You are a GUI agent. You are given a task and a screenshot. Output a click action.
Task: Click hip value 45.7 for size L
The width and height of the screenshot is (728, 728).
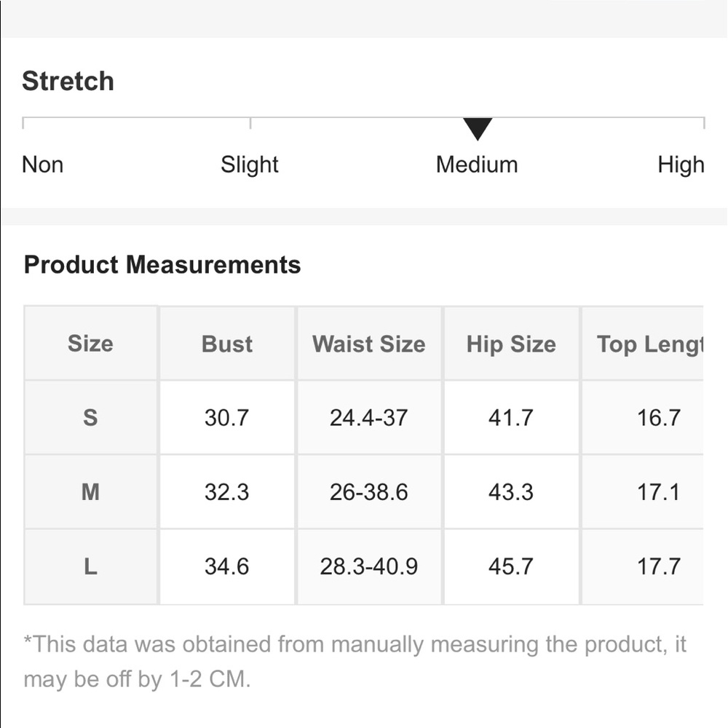click(x=511, y=566)
